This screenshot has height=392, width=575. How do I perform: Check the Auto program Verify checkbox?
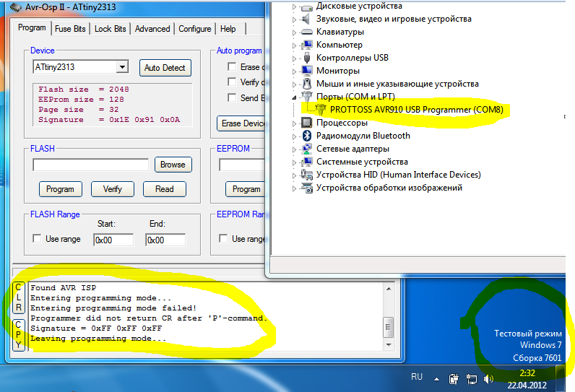[232, 82]
